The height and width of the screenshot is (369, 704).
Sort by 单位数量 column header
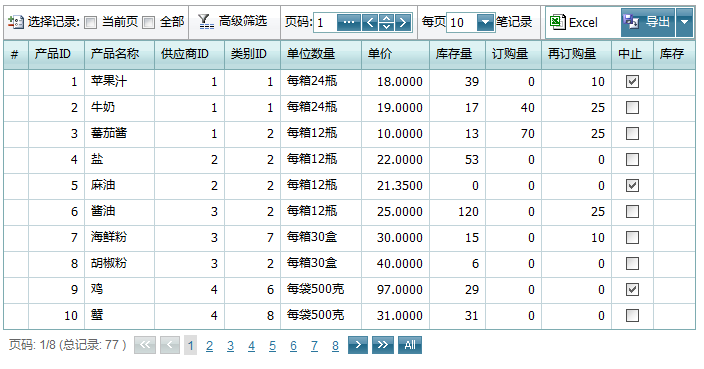click(321, 54)
